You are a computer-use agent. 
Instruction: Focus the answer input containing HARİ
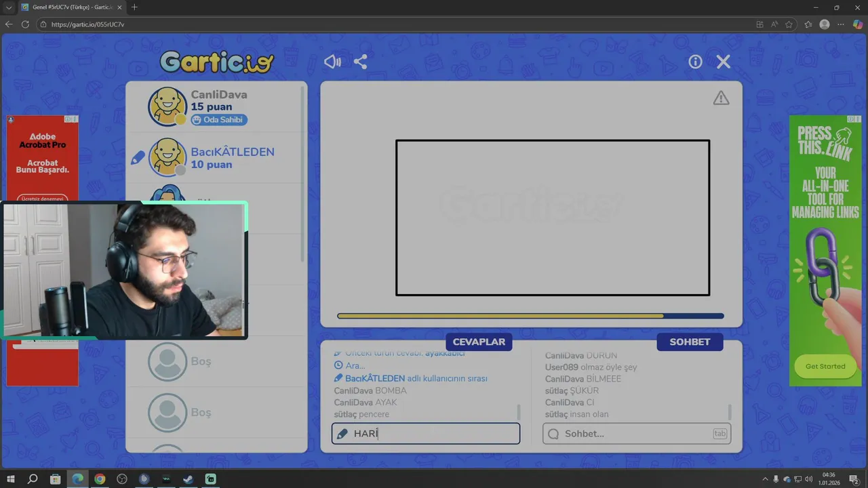(426, 434)
